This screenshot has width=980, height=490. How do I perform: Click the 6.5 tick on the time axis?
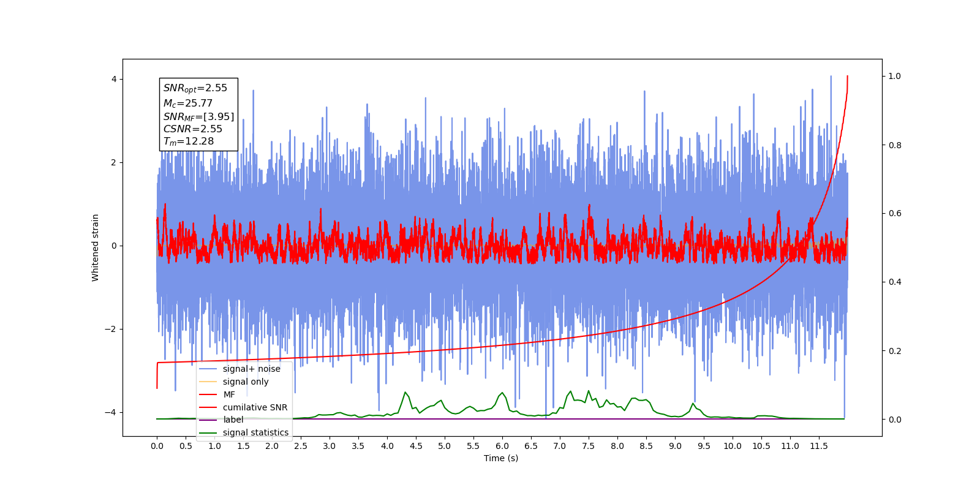pyautogui.click(x=531, y=446)
